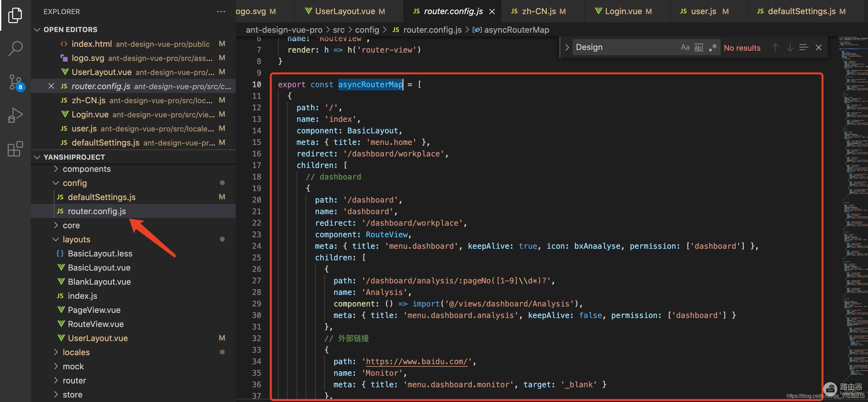Click the src breadcrumb segment
Viewport: 868px width, 402px height.
click(x=339, y=30)
